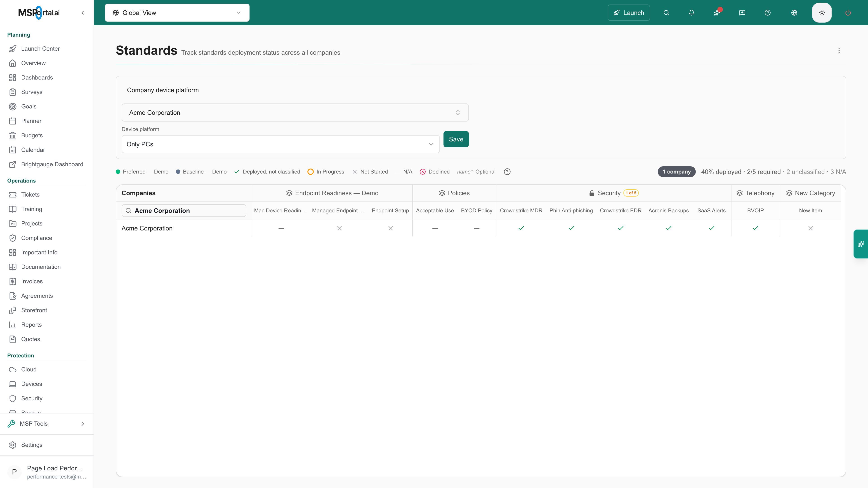Click the MSPortal.ai logo

pos(39,13)
